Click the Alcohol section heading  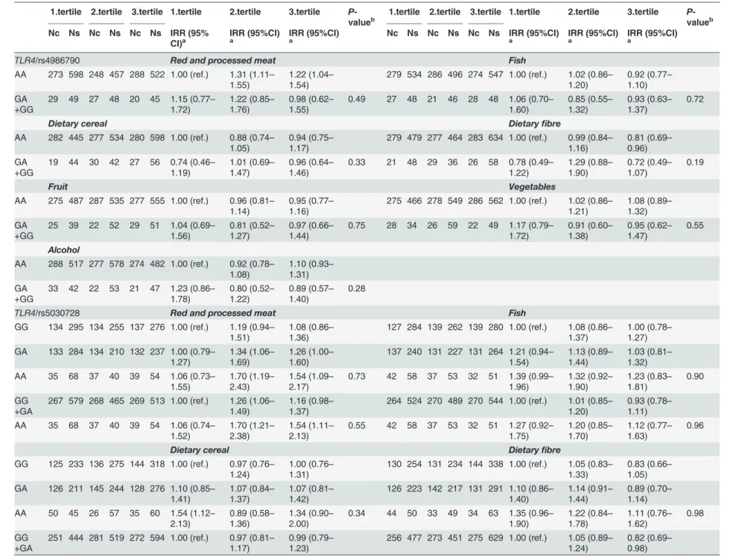[x=63, y=249]
